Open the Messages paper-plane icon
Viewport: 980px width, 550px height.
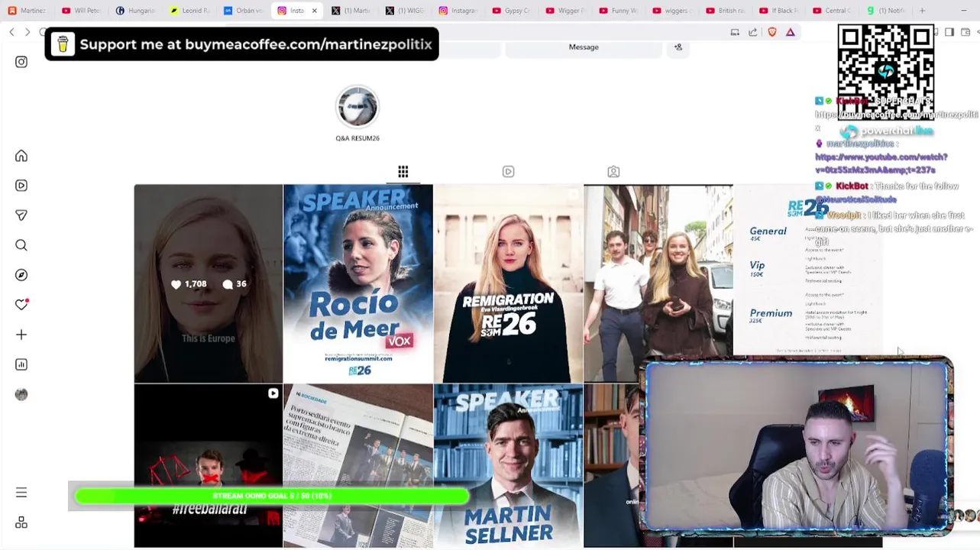[21, 215]
